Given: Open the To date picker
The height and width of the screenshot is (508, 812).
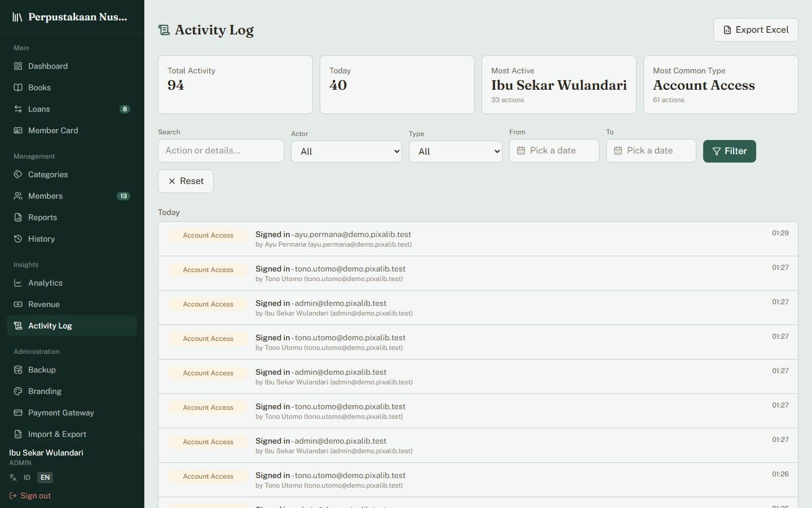Looking at the screenshot, I should pyautogui.click(x=651, y=151).
